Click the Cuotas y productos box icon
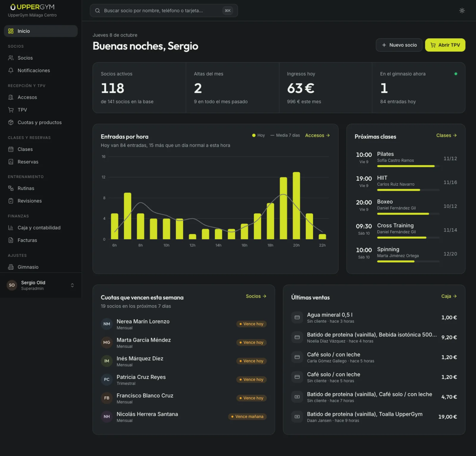The width and height of the screenshot is (476, 456). pos(11,122)
